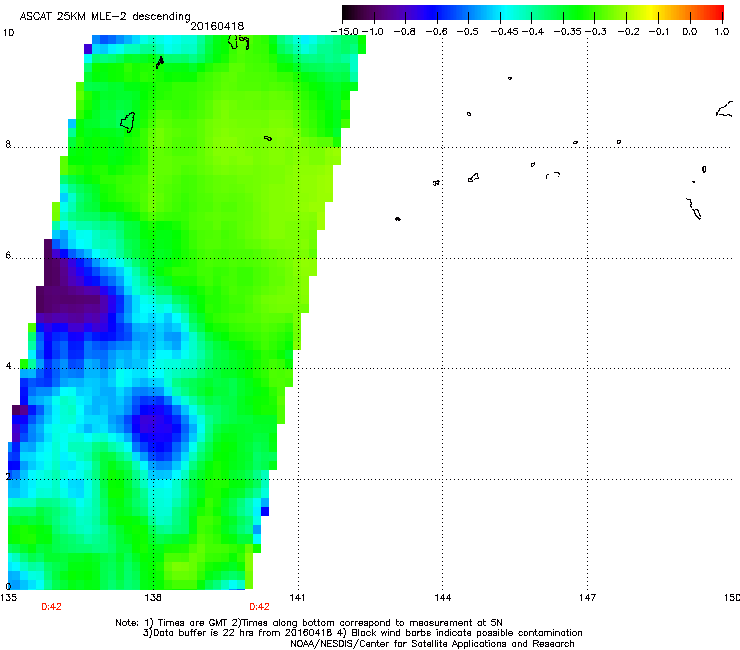The height and width of the screenshot is (650, 740).
Task: Click the red D:42 time label near 136
Action: tap(51, 607)
